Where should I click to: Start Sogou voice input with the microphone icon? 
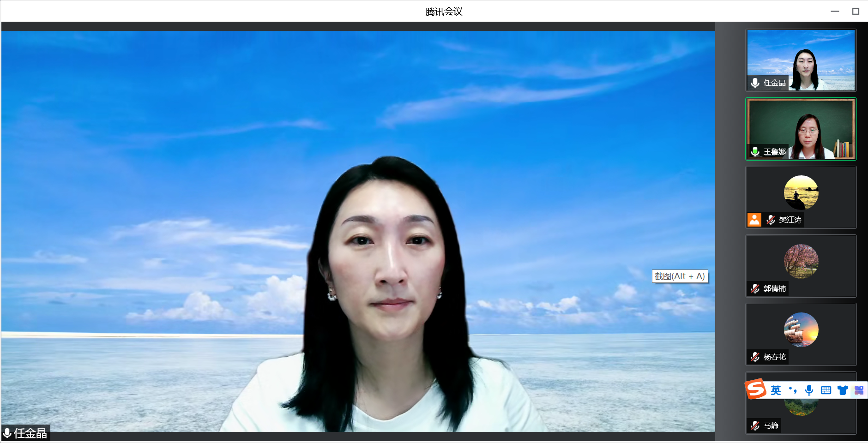click(x=809, y=390)
